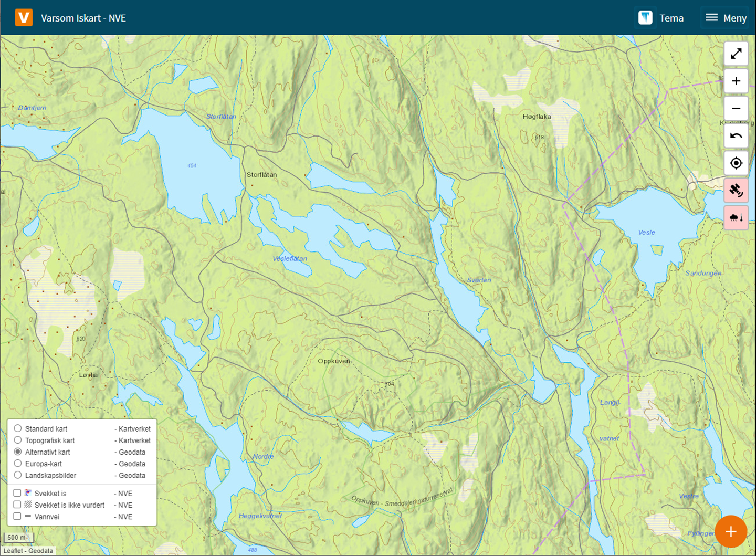Screen dimensions: 756x556
Task: Open the Meny hamburger menu
Action: click(726, 18)
